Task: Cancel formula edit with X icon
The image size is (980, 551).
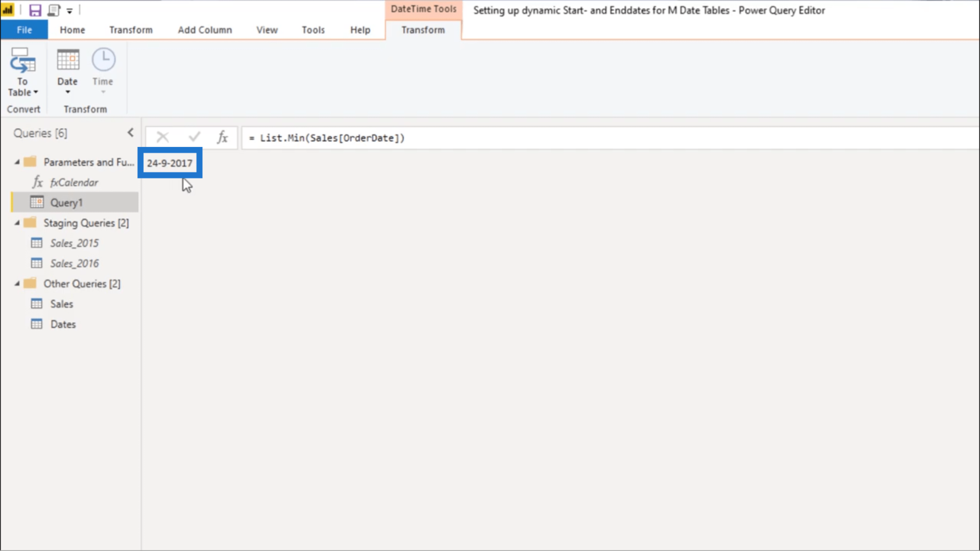Action: [x=162, y=138]
